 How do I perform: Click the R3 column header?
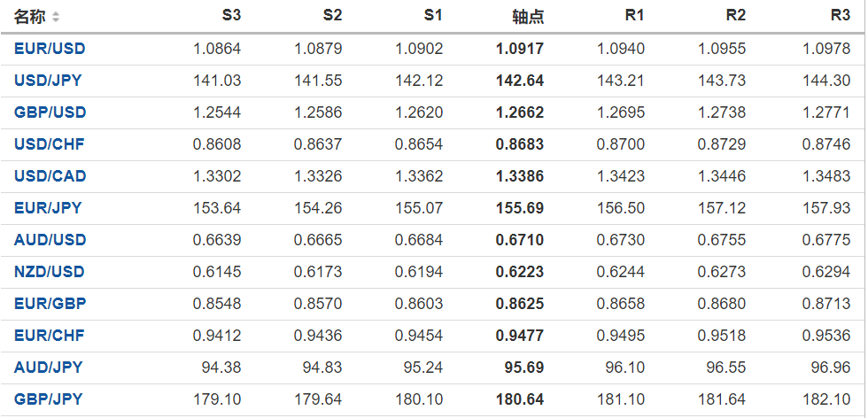[840, 16]
